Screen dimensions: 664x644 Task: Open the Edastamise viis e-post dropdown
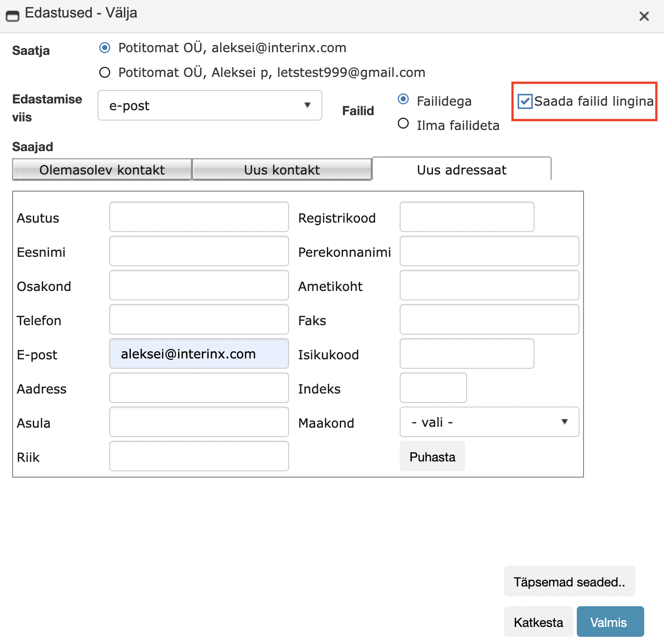coord(209,106)
